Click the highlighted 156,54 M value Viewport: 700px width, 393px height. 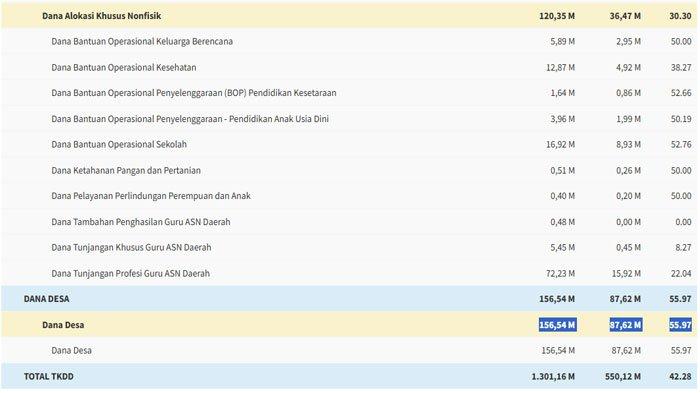[x=557, y=325]
